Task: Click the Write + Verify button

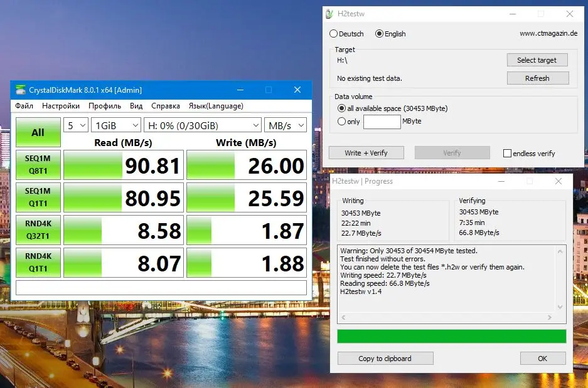Action: (366, 153)
